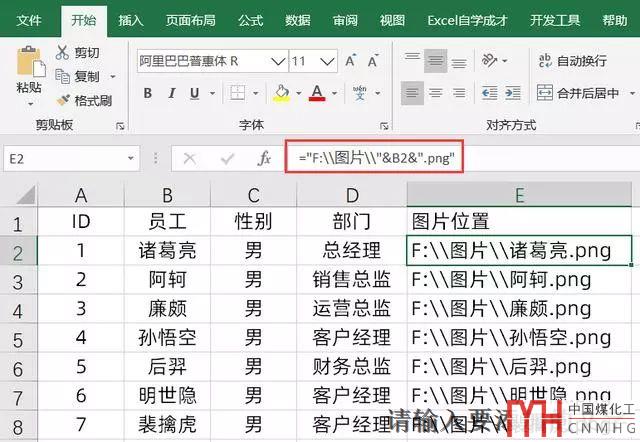Open the Excel自学成才 tab
640x442 pixels.
tap(467, 20)
